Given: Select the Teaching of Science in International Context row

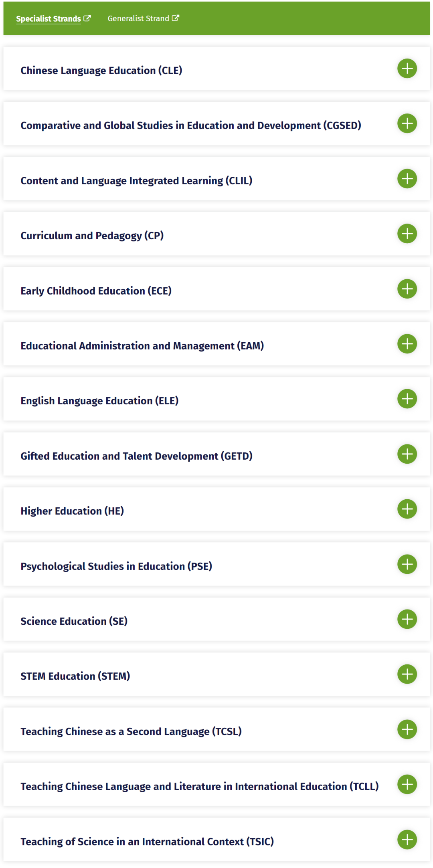Looking at the screenshot, I should [x=147, y=842].
